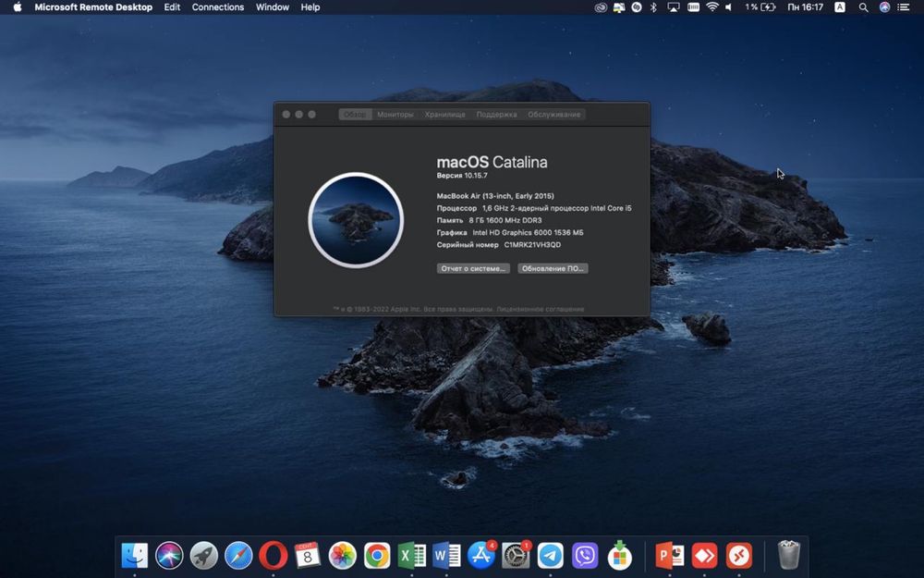Click the date and time Пн 16:17

click(805, 7)
